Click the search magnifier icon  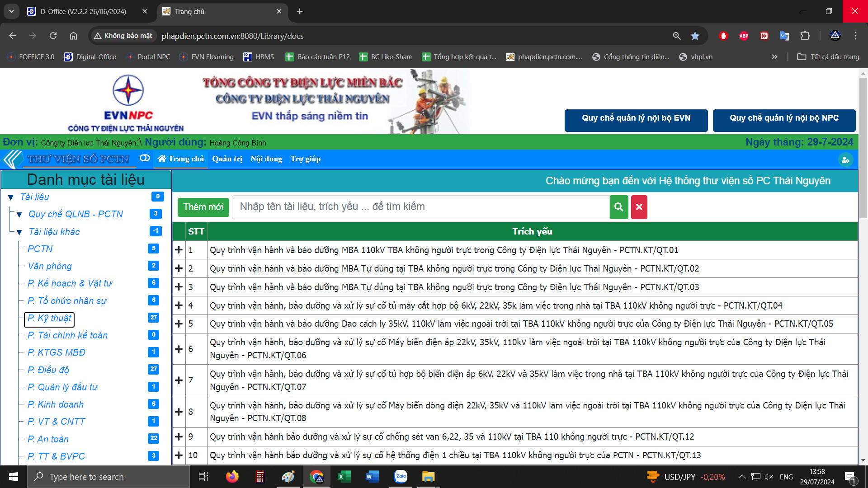618,207
